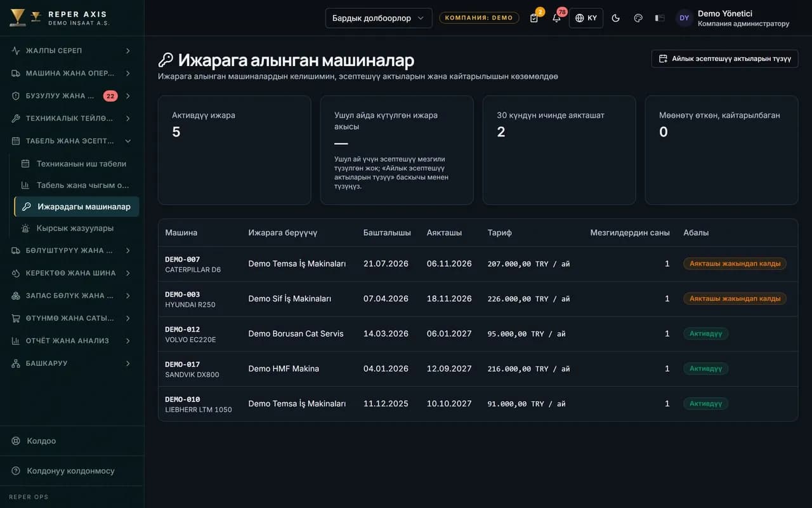The image size is (812, 508).
Task: Click DEMO-007 machine code
Action: click(x=183, y=259)
